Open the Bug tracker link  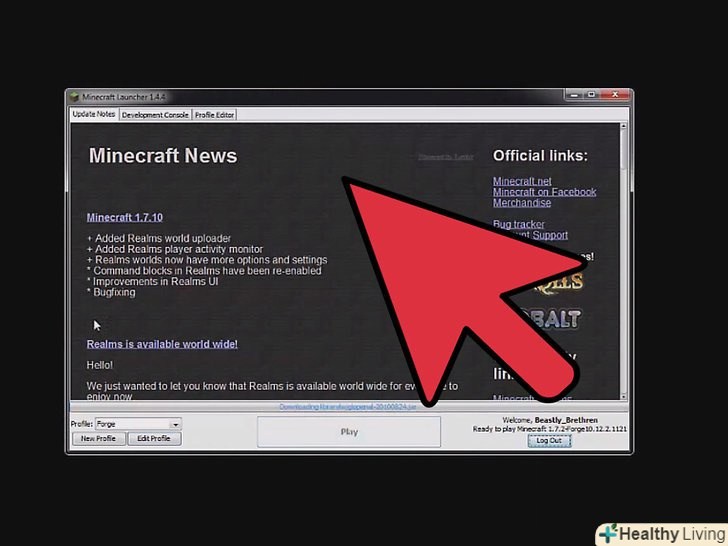[519, 224]
